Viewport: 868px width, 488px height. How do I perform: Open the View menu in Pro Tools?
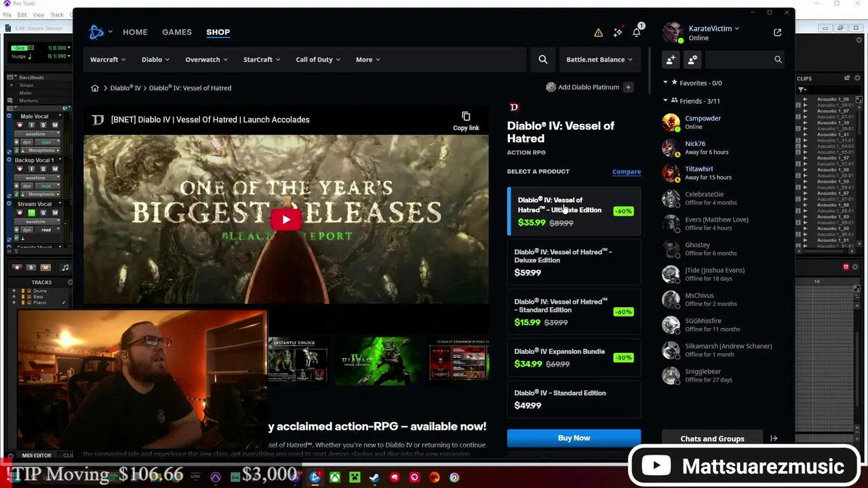39,15
